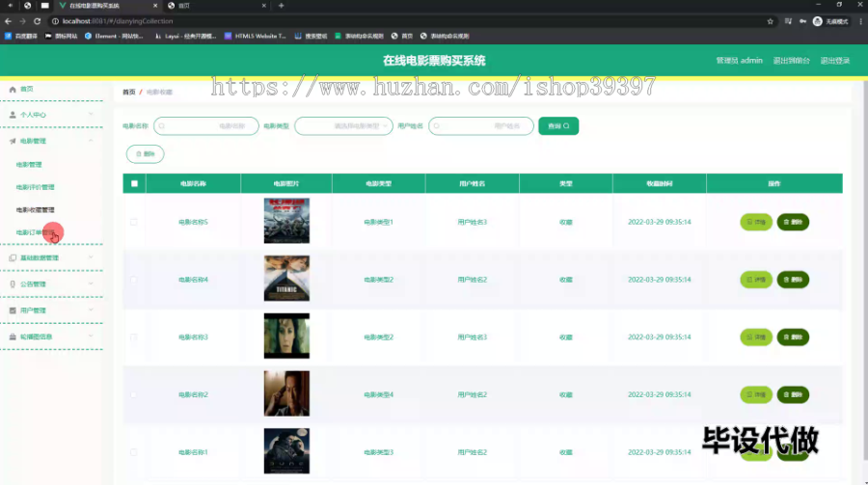This screenshot has height=485, width=868.
Task: Click the batch 删除 button above table
Action: (x=145, y=154)
